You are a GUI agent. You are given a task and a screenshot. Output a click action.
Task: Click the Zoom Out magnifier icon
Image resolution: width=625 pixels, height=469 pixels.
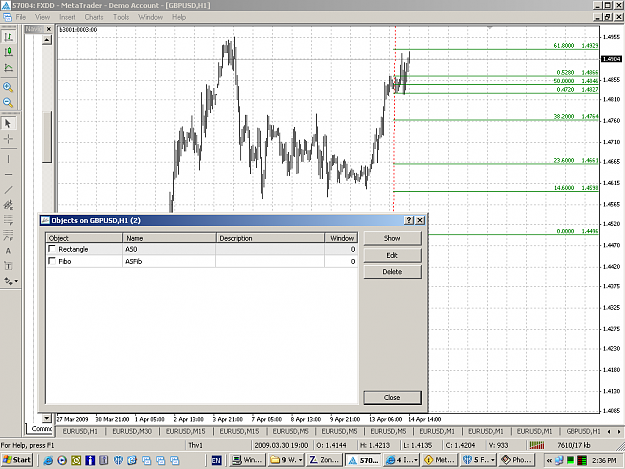[8, 102]
